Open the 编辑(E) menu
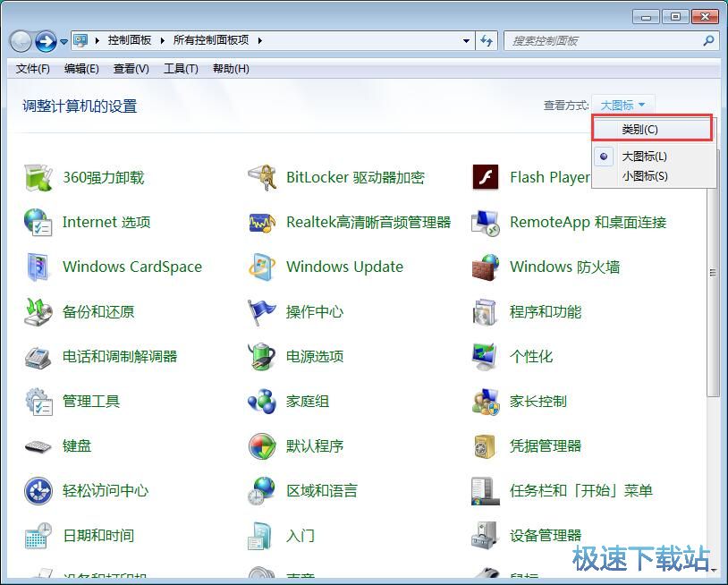The image size is (728, 585). (81, 69)
